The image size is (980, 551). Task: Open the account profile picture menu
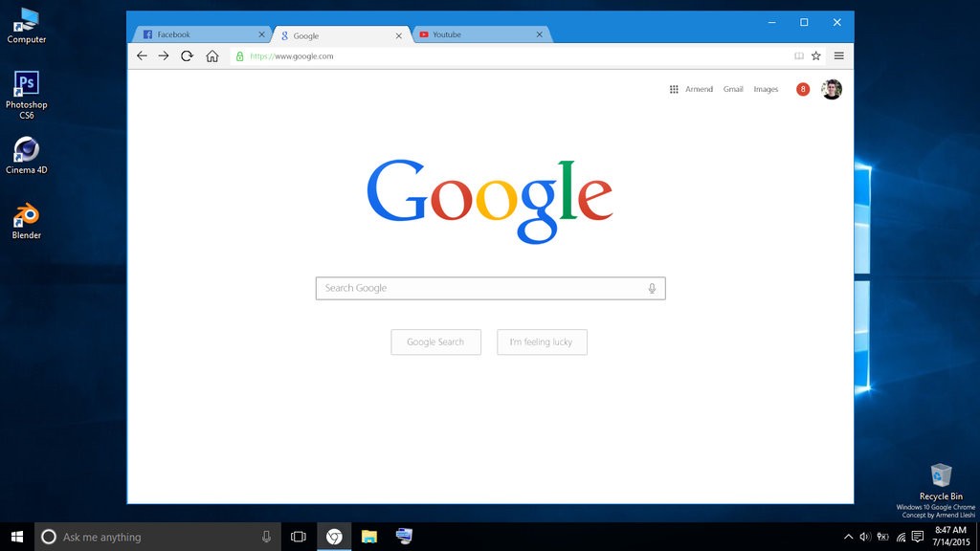pyautogui.click(x=832, y=89)
